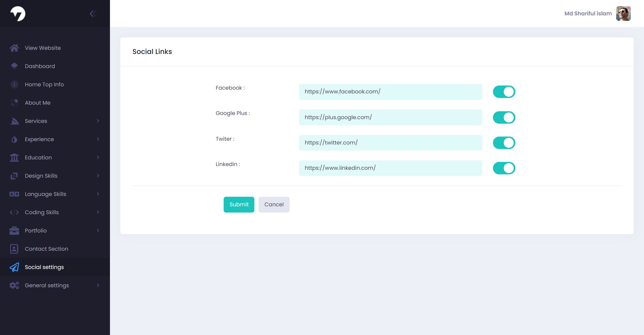Screen dimensions: 644x335
Task: Click the white logo at the top of the sidebar
Action: pyautogui.click(x=18, y=13)
